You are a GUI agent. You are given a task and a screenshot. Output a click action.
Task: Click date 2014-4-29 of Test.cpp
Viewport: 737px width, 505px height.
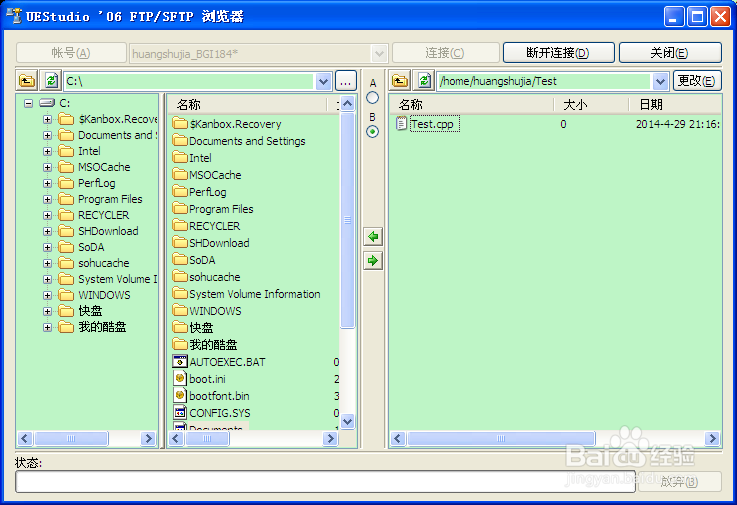click(677, 124)
